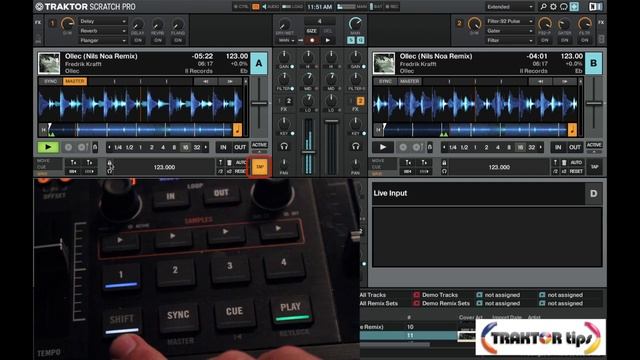Click Deck A flux/snap lock icon near transport
The height and width of the screenshot is (360, 640).
pyautogui.click(x=95, y=147)
